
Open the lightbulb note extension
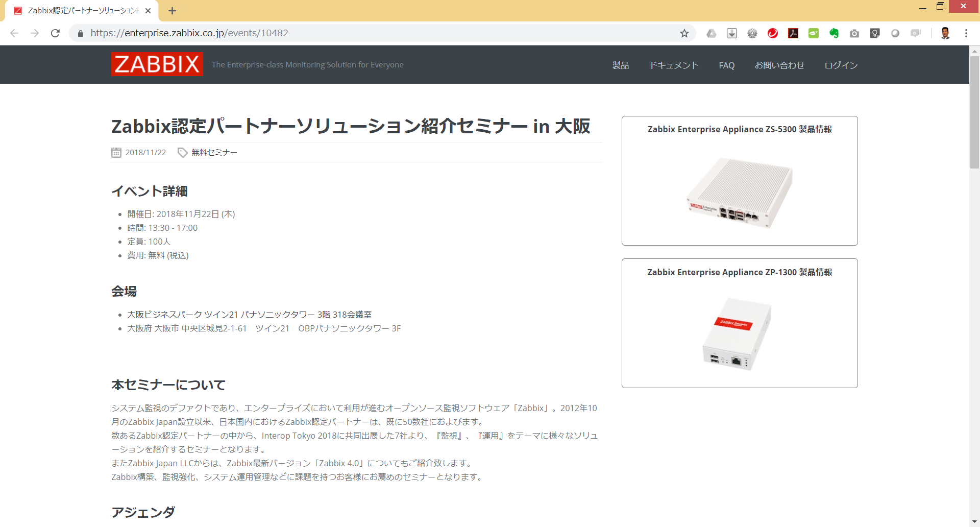pyautogui.click(x=875, y=33)
